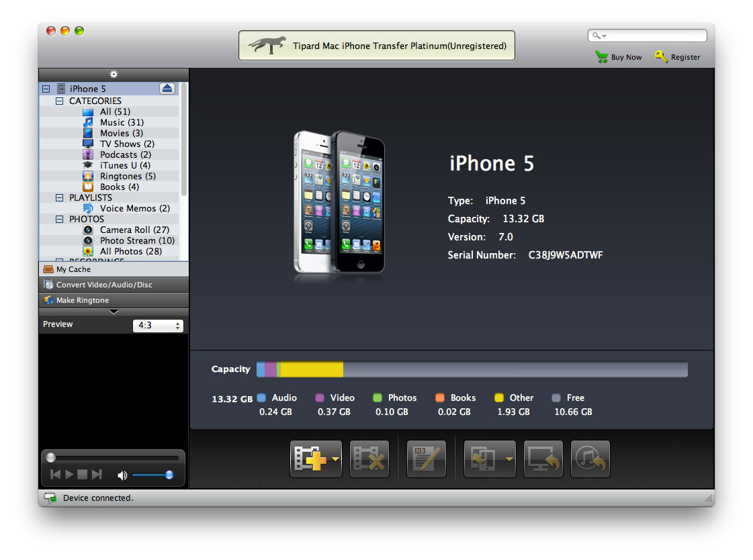Viewport: 753px width, 560px height.
Task: Open the My Cache panel
Action: pos(114,269)
